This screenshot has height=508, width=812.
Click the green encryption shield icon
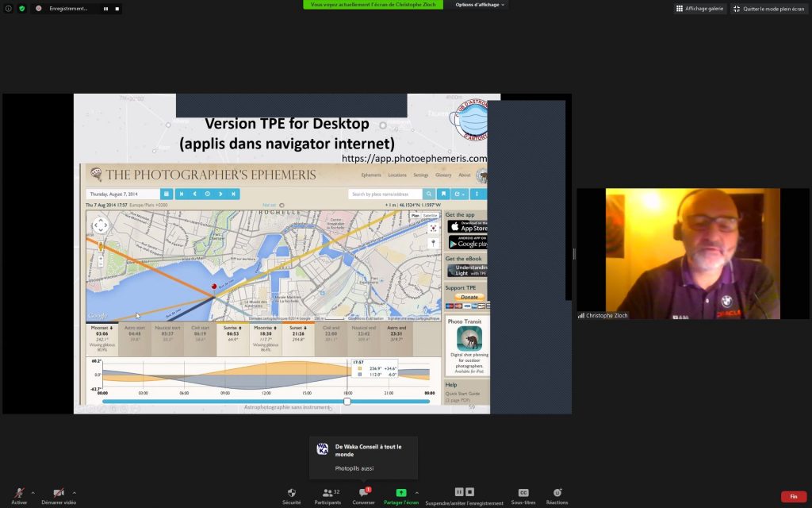(x=21, y=8)
